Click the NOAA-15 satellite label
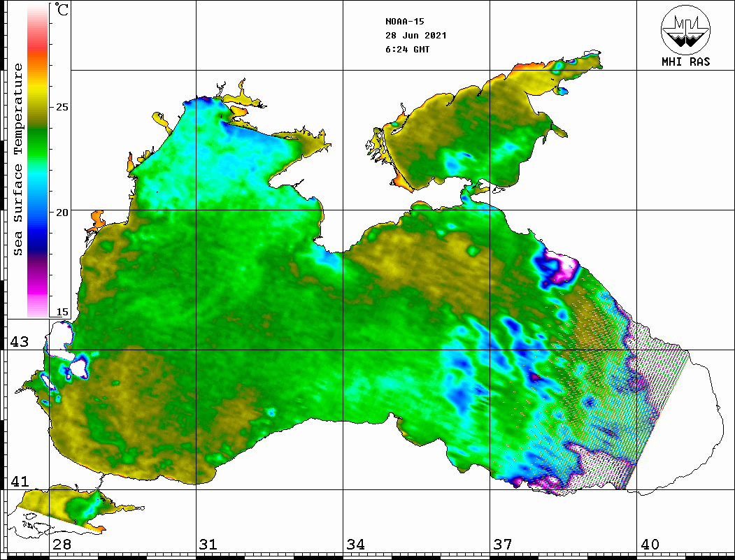Viewport: 735px width, 560px height. (x=404, y=22)
